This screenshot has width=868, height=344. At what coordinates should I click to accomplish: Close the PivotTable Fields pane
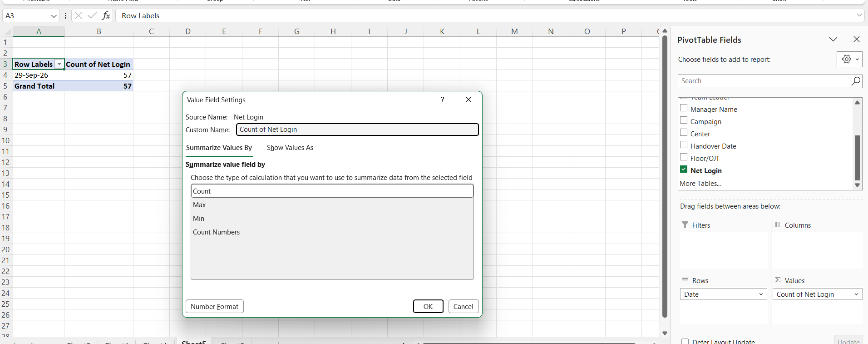tap(857, 39)
